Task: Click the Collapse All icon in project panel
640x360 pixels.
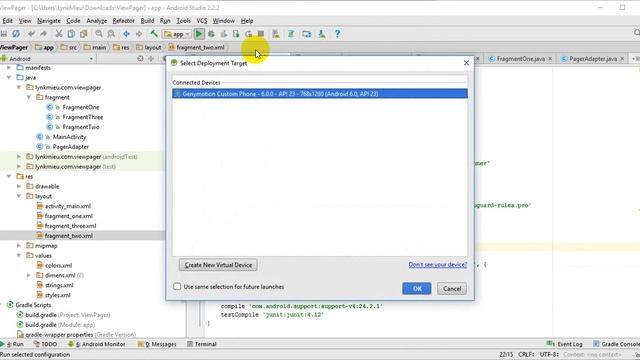Action: (x=151, y=59)
